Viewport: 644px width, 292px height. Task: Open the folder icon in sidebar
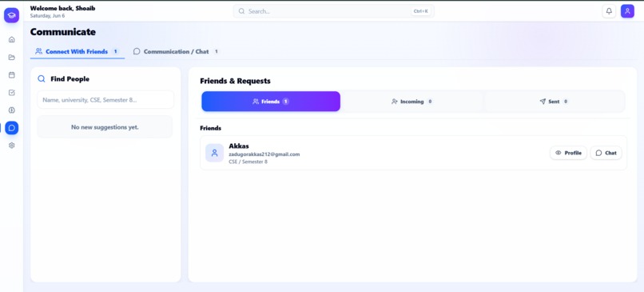pos(11,57)
